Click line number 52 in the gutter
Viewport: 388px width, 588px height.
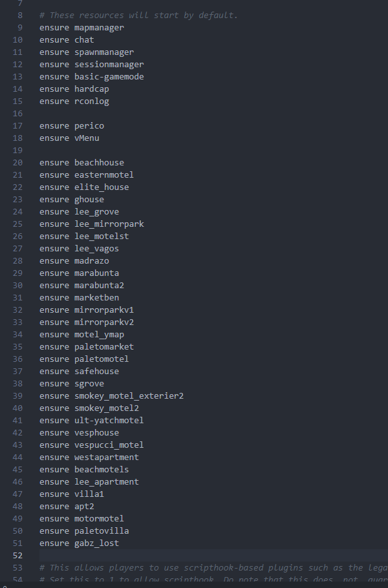(17, 556)
